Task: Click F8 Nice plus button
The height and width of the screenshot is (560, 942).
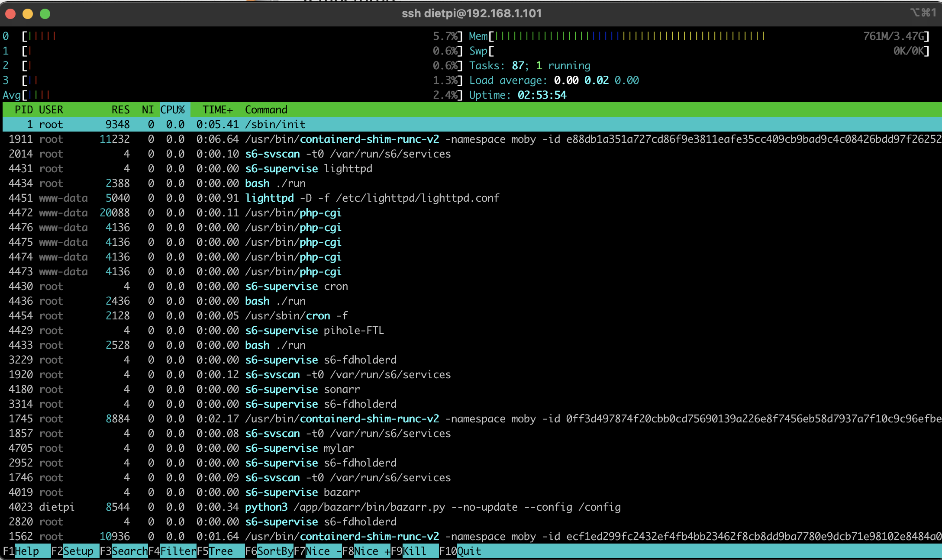Action: (366, 551)
